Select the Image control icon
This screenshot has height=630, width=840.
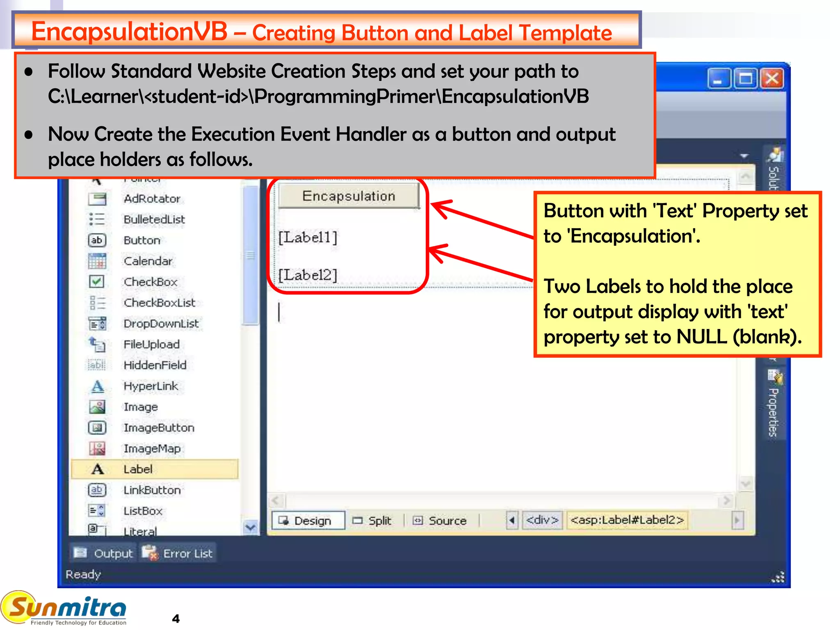click(97, 407)
